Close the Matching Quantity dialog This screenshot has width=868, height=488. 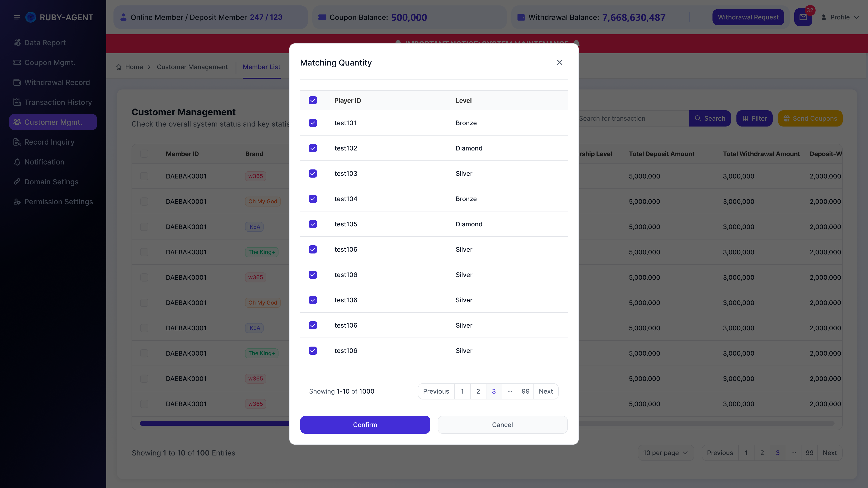[559, 62]
